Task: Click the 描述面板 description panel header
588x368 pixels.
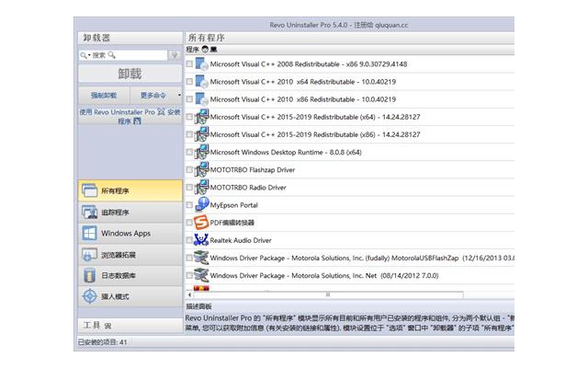Action: (x=198, y=306)
